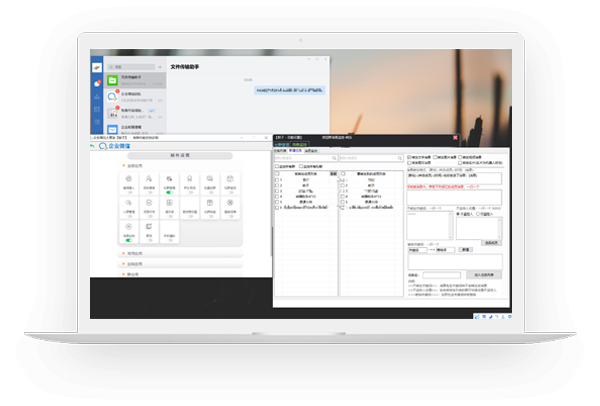This screenshot has height=406, width=600.
Task: Tick the select-all checkbox in left list header
Action: coord(277,174)
